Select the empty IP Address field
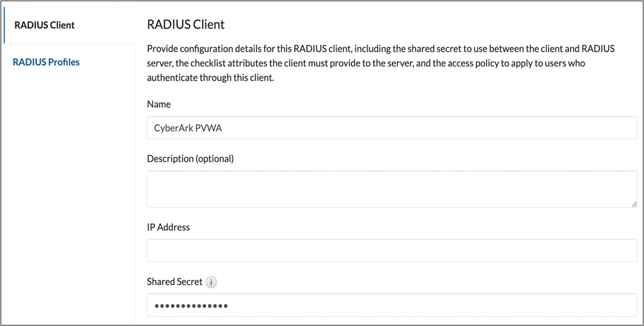This screenshot has width=644, height=326. (392, 251)
